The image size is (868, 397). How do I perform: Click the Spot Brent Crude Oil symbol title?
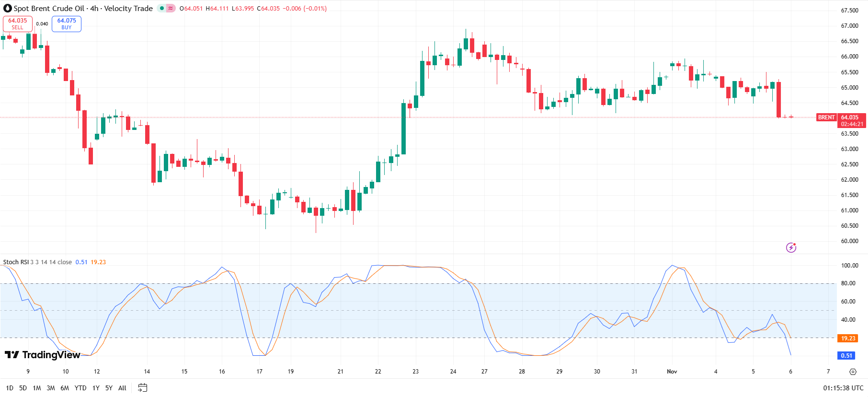(x=49, y=8)
